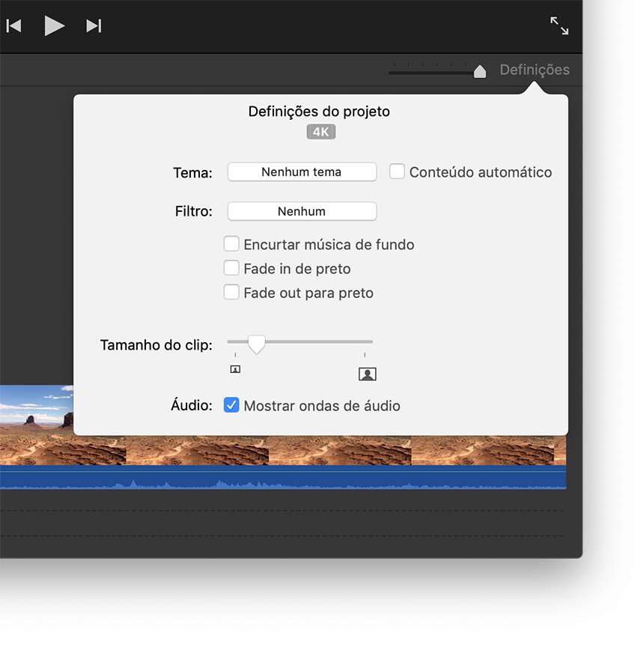Enable Encurtar música de fundo
The width and height of the screenshot is (644, 650).
(232, 244)
